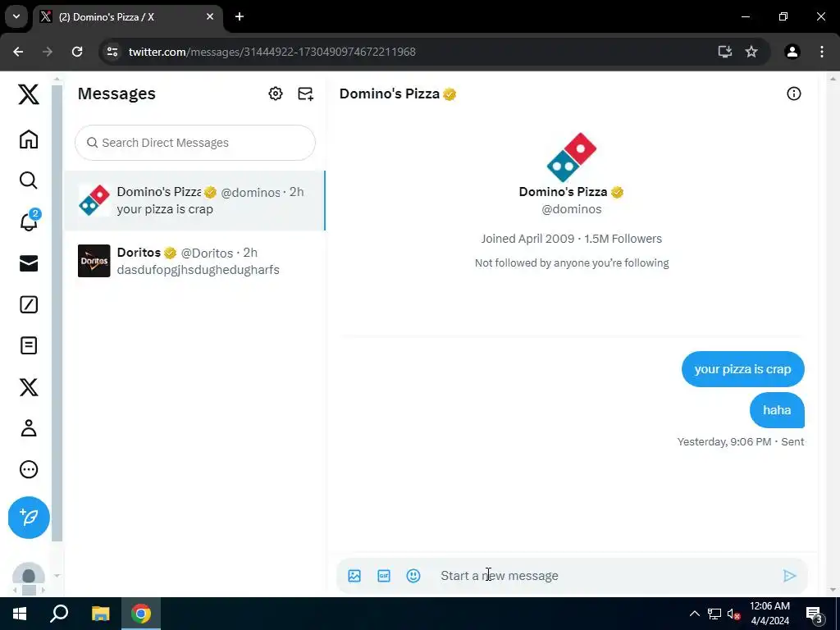
Task: Open the Home sidebar icon
Action: click(x=29, y=139)
